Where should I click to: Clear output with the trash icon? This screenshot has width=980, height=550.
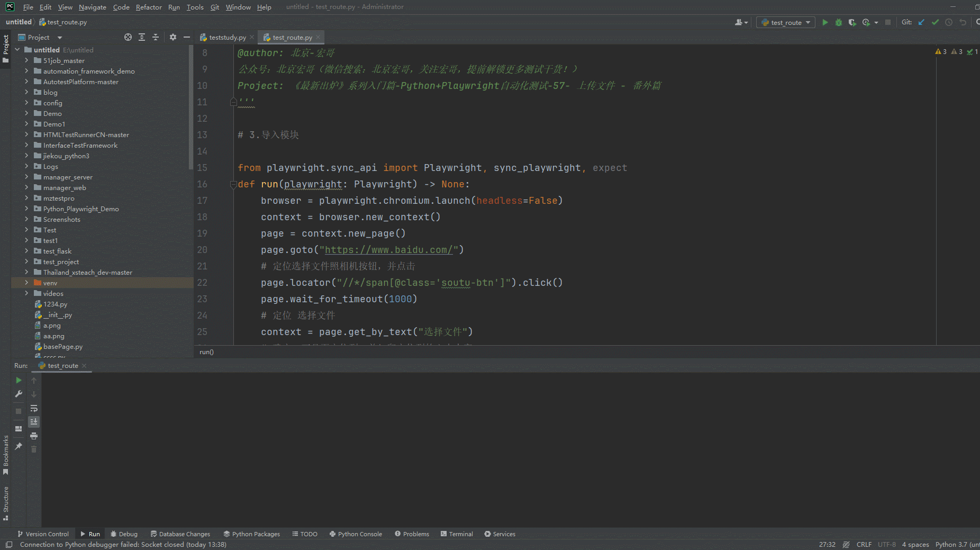tap(34, 449)
